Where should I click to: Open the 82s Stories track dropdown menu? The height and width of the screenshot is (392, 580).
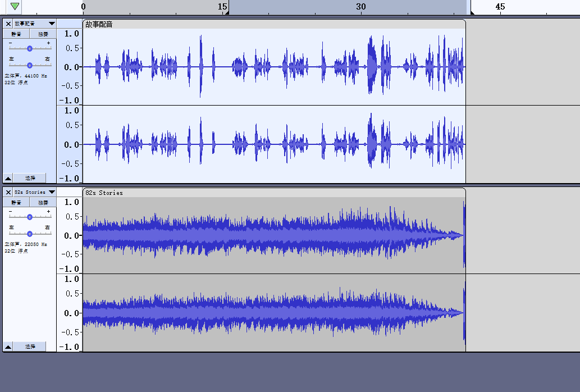click(x=52, y=192)
